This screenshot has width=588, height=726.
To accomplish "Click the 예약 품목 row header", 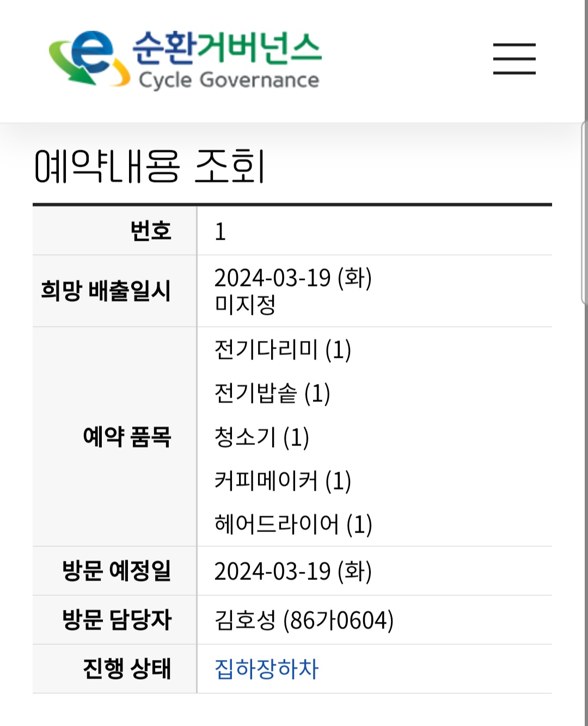I will click(127, 437).
